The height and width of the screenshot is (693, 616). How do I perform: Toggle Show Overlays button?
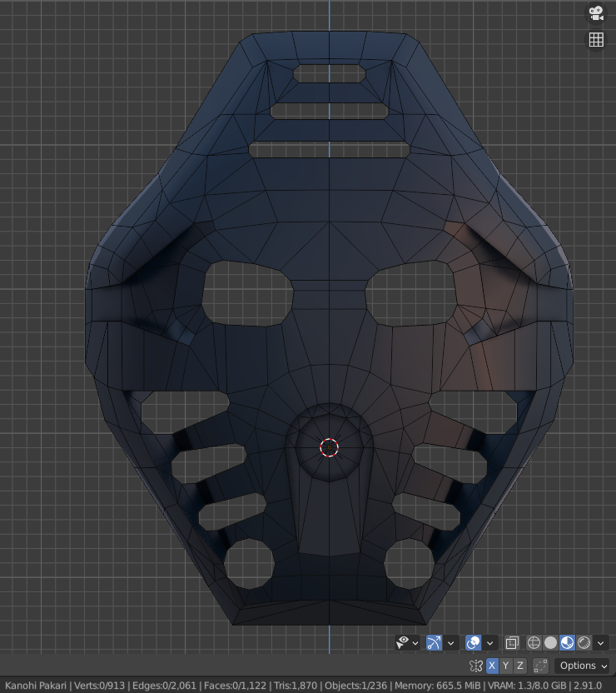point(473,643)
